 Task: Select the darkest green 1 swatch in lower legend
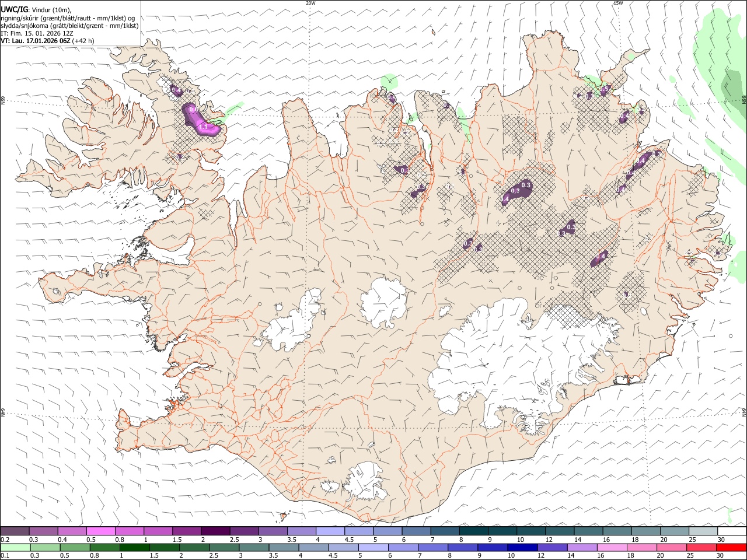(x=134, y=548)
